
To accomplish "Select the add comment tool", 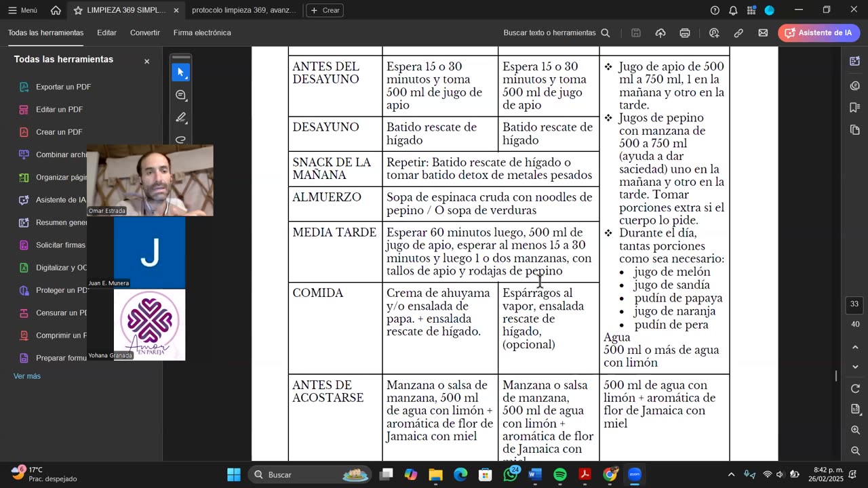I will (181, 95).
